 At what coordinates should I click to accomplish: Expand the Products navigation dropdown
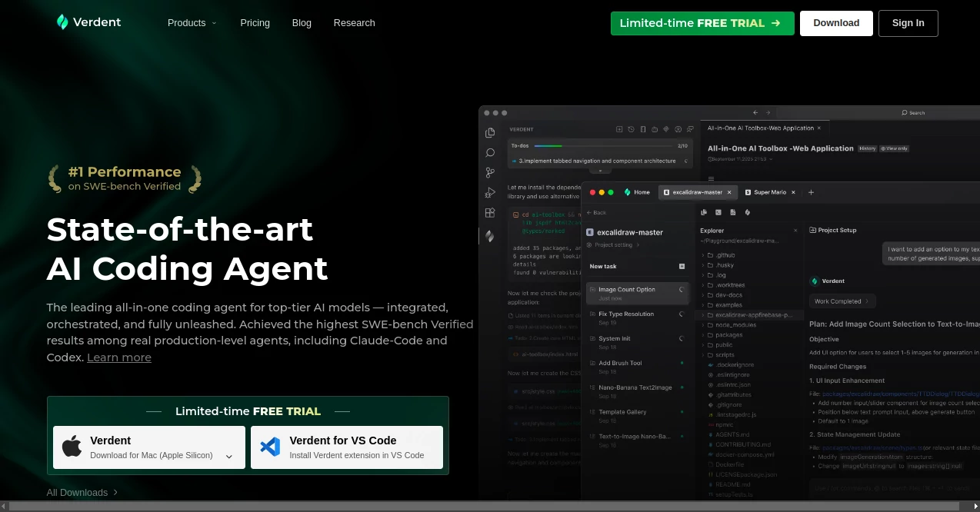(192, 23)
